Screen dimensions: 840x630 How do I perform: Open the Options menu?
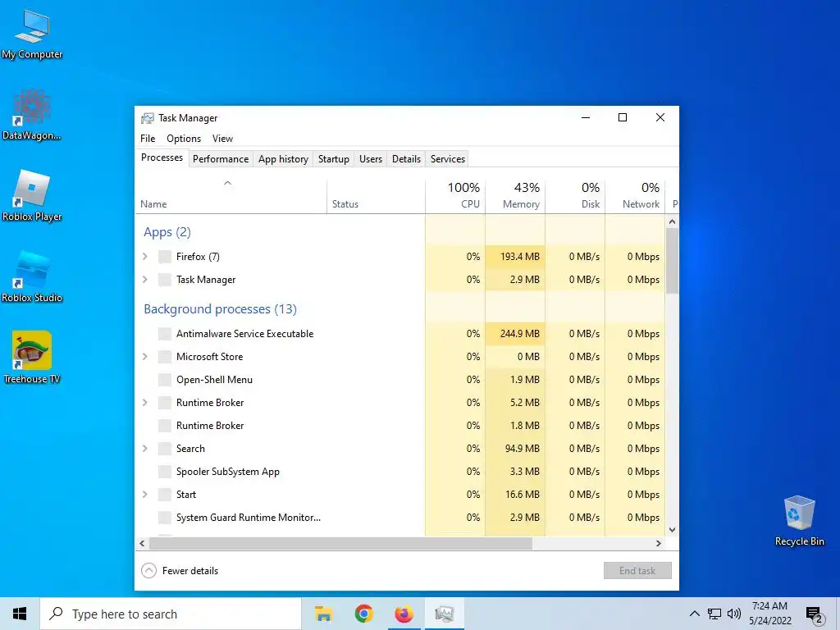[184, 138]
